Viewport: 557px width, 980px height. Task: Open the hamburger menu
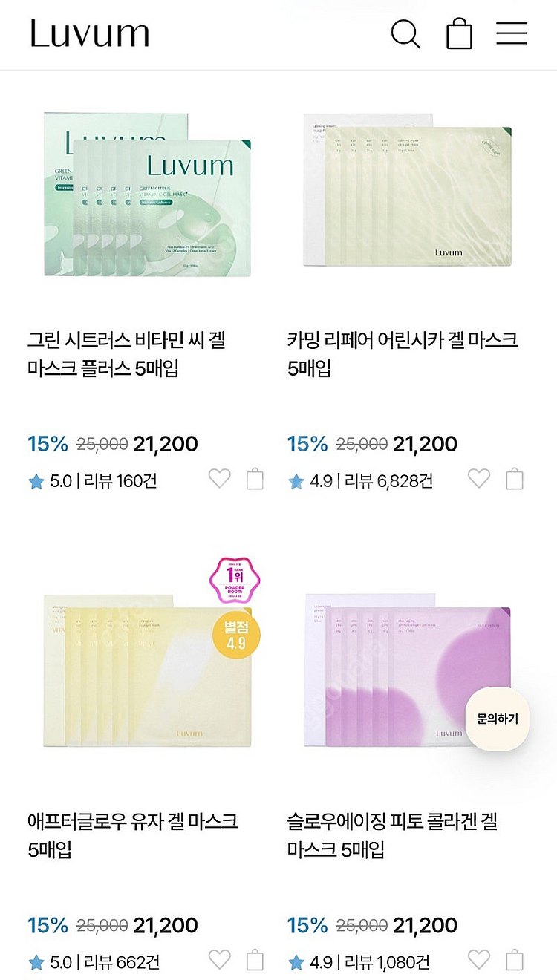(x=512, y=33)
